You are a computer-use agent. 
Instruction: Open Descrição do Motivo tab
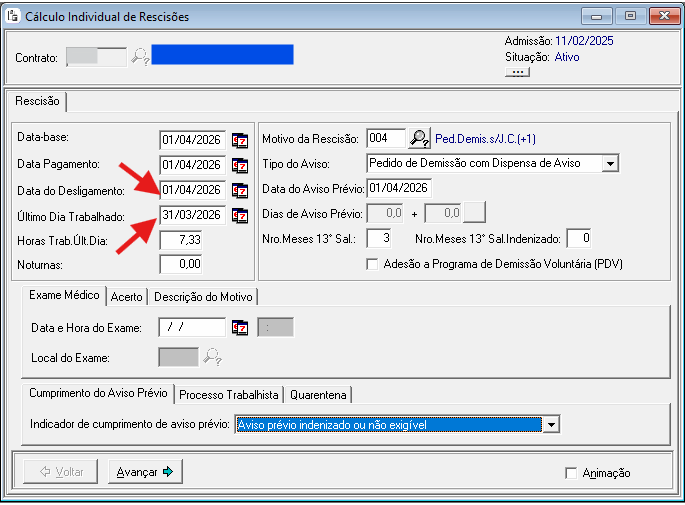coord(204,296)
